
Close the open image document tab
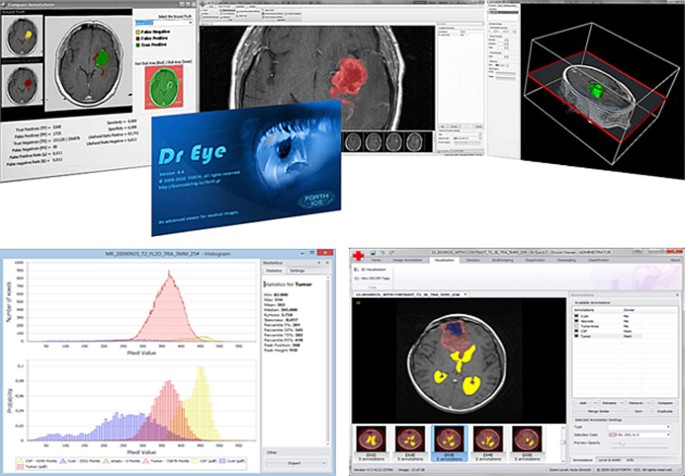[465, 294]
